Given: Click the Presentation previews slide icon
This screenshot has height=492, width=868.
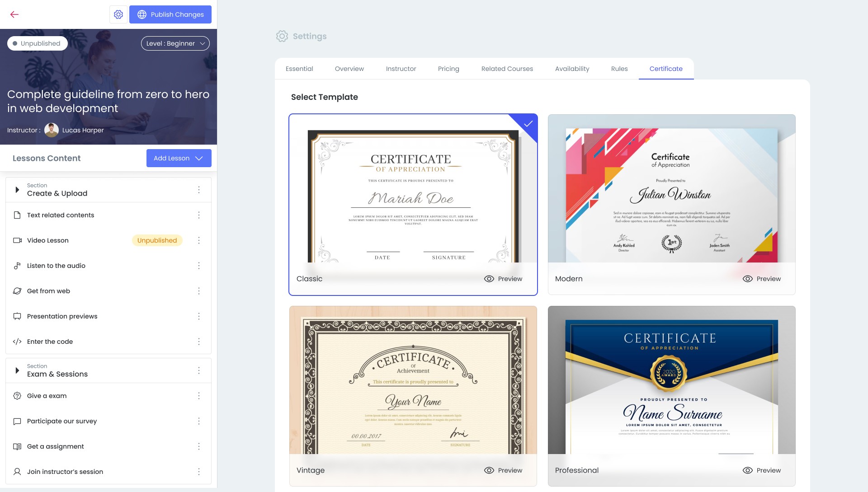Looking at the screenshot, I should coord(17,316).
